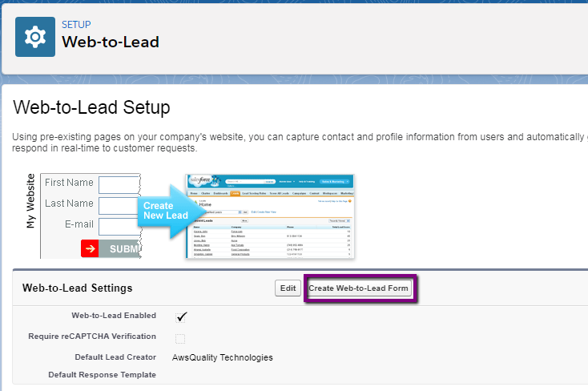The image size is (588, 391).
Task: Click the Default Response Template label
Action: coord(102,375)
